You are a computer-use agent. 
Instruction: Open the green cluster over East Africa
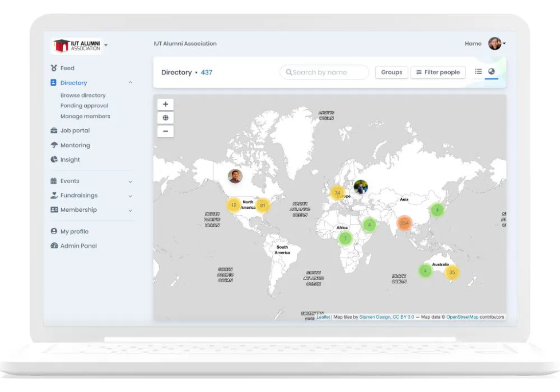(369, 225)
